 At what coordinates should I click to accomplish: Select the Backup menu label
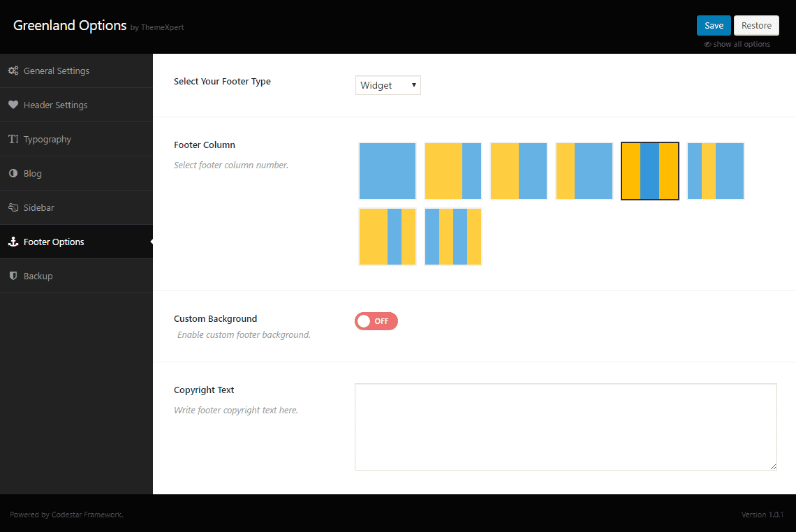click(x=38, y=276)
